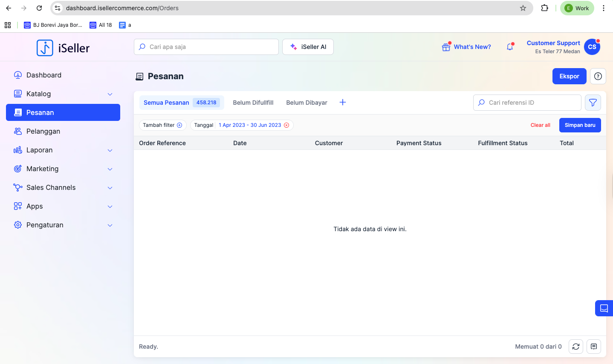Open the footer column settings icon
Image resolution: width=613 pixels, height=364 pixels.
(594, 347)
